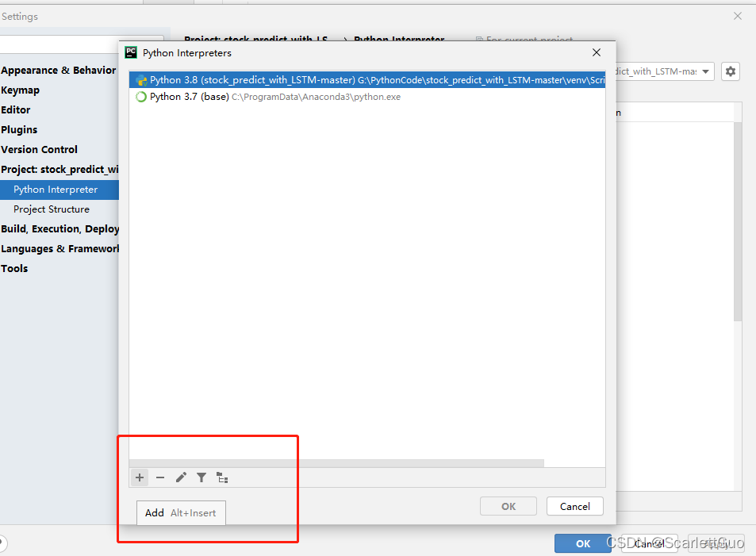756x556 pixels.
Task: Open the filter funnel icon
Action: [201, 477]
